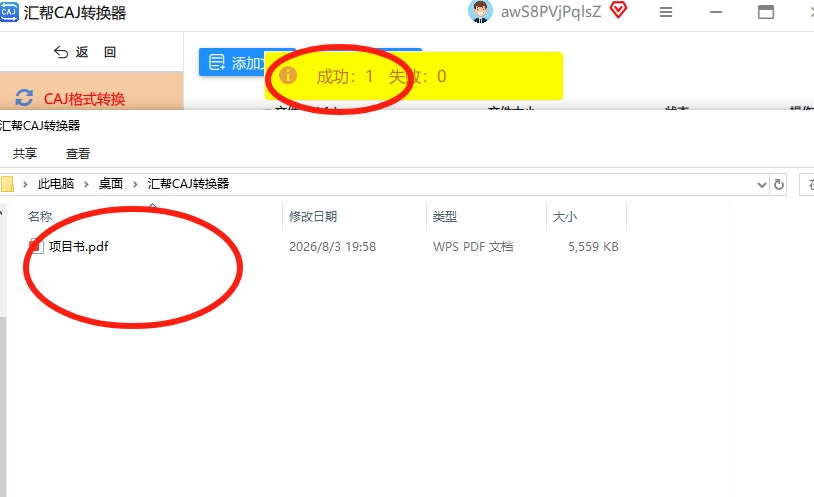814x497 pixels.
Task: Click username awS8PVjPqlsZ
Action: pyautogui.click(x=551, y=12)
